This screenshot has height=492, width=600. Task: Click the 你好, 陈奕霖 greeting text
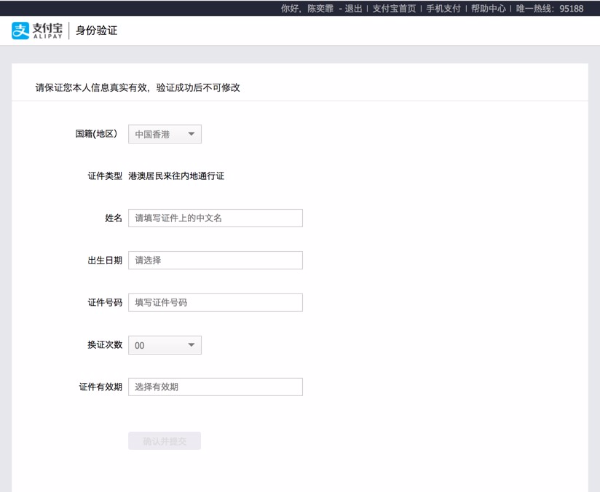[309, 8]
